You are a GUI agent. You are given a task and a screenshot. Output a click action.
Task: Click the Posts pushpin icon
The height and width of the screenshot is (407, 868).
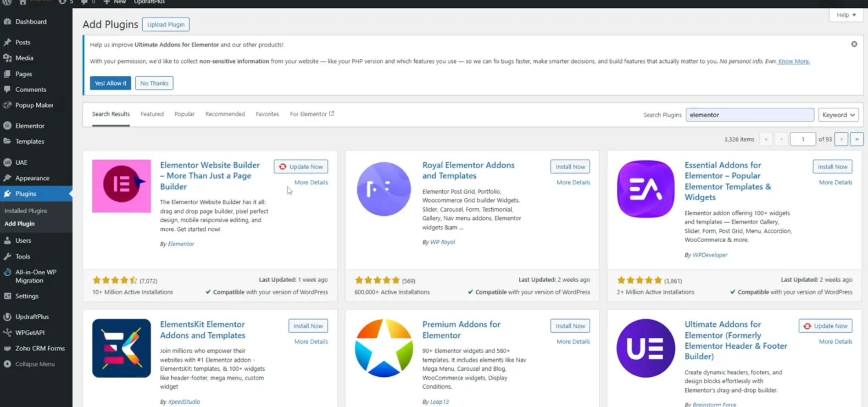(7, 42)
